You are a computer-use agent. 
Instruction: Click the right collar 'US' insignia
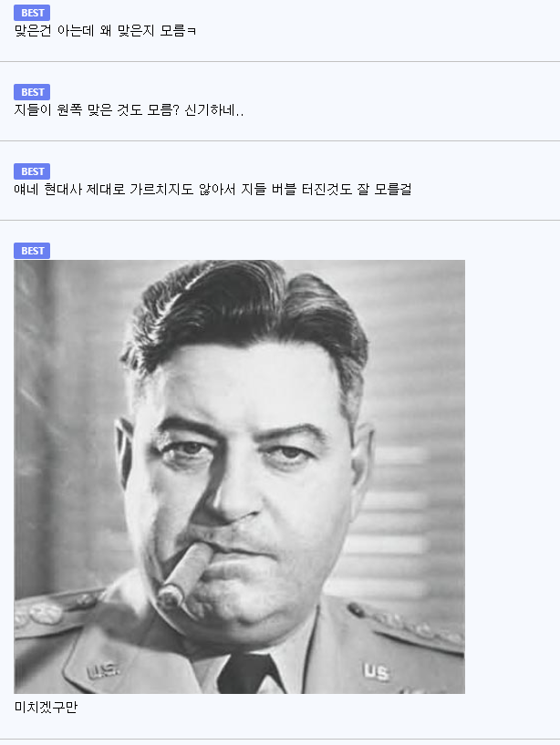(x=376, y=672)
